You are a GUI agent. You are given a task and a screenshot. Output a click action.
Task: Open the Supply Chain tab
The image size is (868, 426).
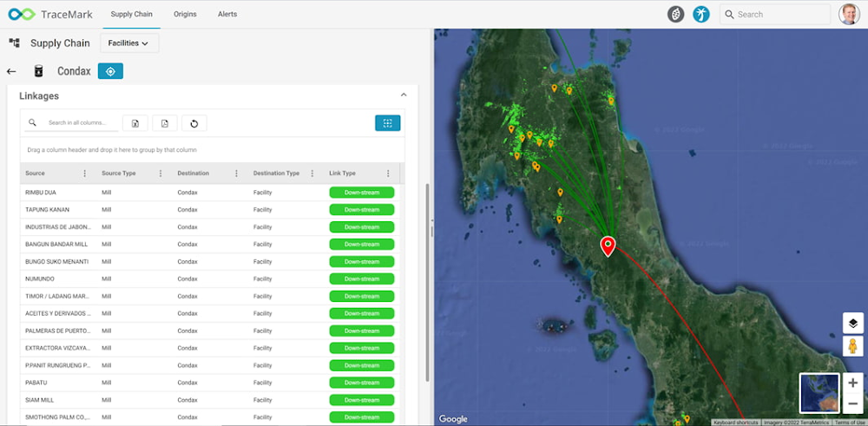pyautogui.click(x=132, y=15)
